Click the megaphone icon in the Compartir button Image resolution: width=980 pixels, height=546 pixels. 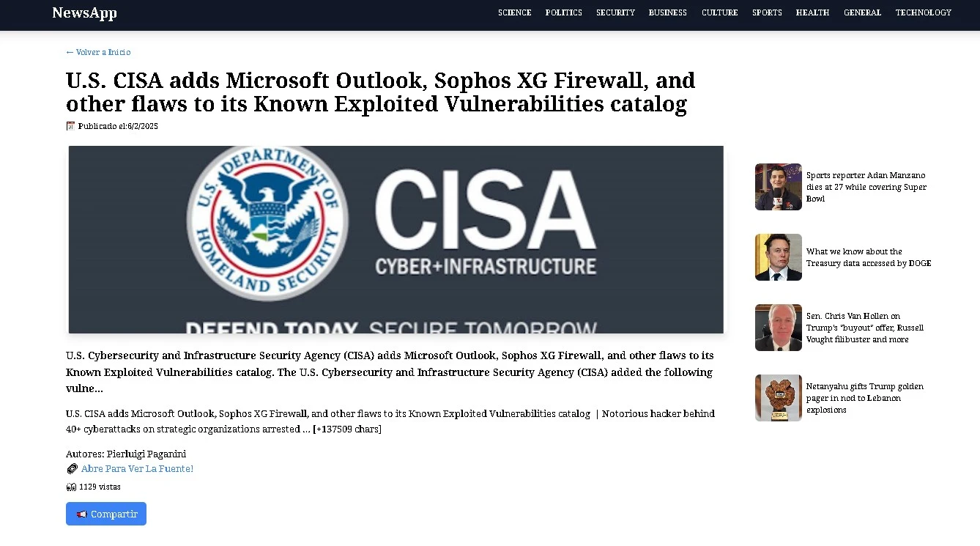(x=82, y=514)
